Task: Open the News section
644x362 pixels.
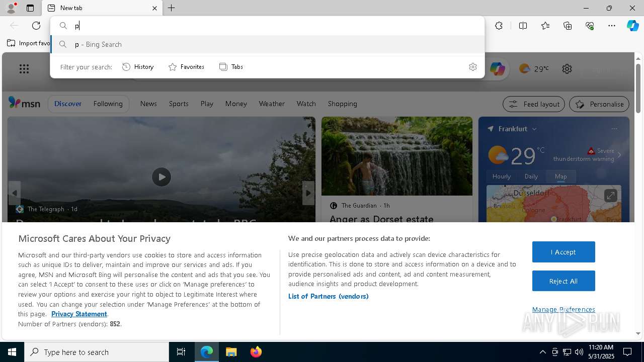Action: coord(148,104)
